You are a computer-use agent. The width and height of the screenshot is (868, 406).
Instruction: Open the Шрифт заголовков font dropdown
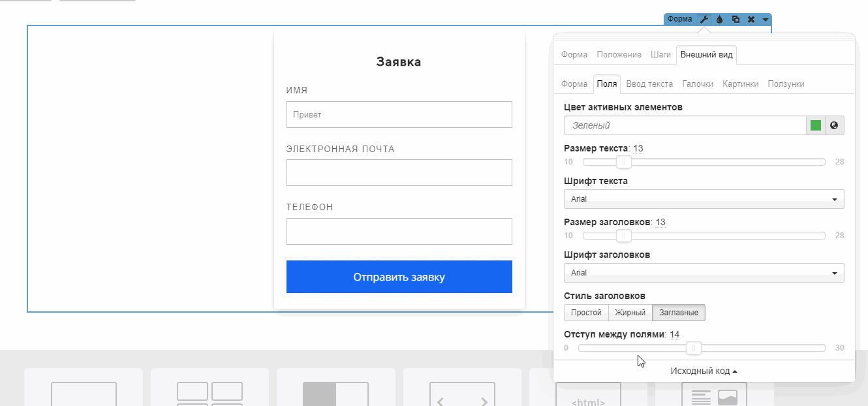pos(704,273)
